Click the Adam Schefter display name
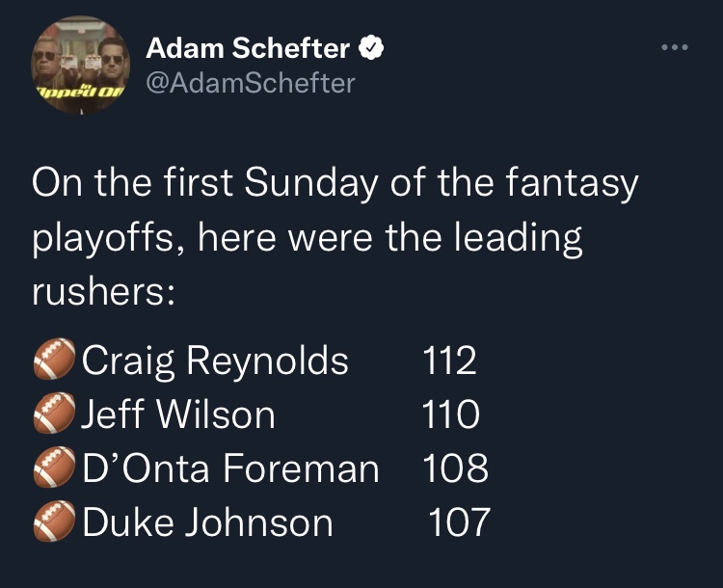This screenshot has height=588, width=723. [249, 47]
